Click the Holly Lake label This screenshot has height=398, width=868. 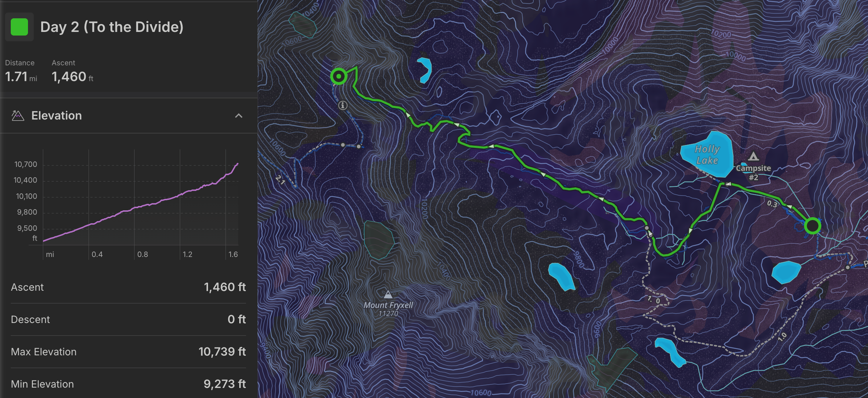click(x=707, y=155)
